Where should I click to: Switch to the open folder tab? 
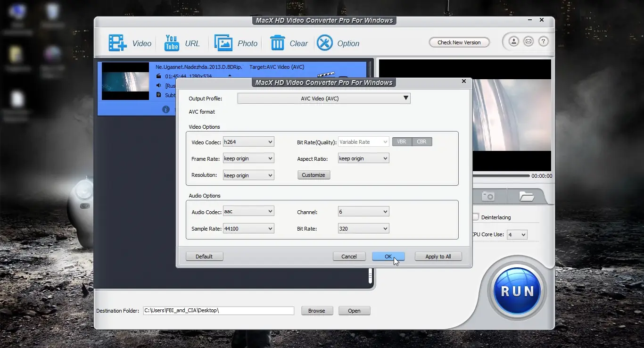[x=526, y=196]
